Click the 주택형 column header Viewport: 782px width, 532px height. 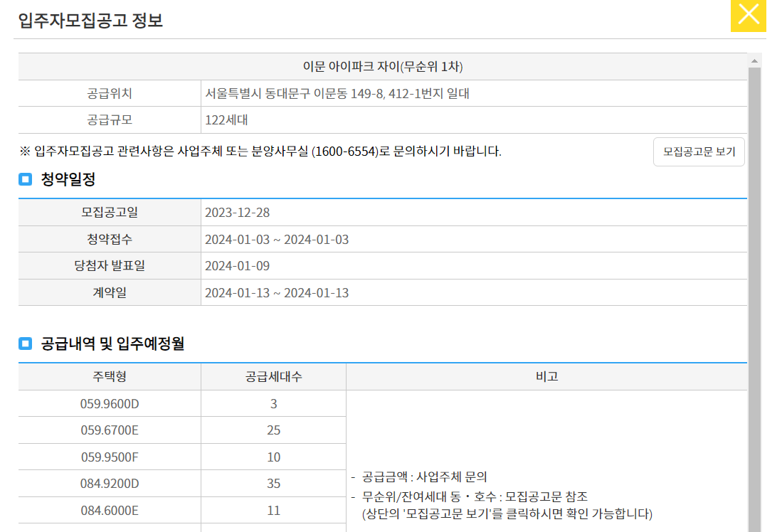pyautogui.click(x=110, y=376)
